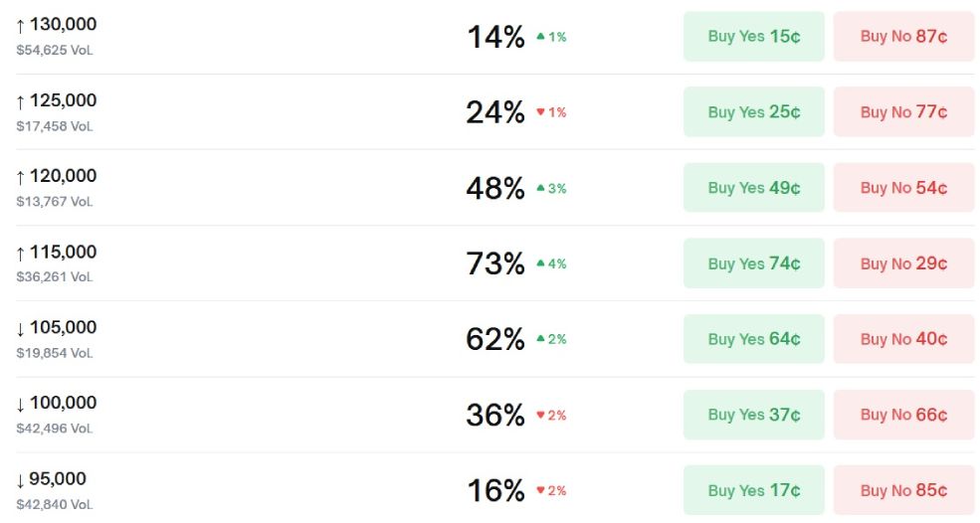Image resolution: width=980 pixels, height=523 pixels.
Task: Select Buy Yes 25¢ for ↑ 125,000
Action: tap(753, 112)
